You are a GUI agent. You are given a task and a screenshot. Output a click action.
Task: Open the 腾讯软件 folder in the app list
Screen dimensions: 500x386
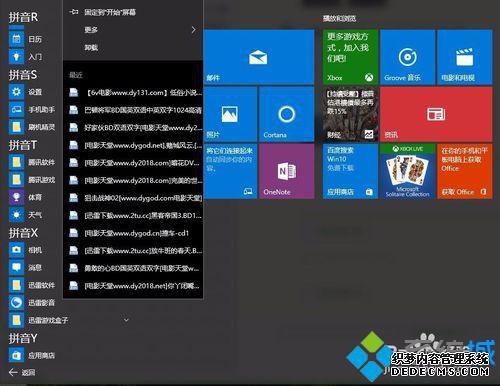[32, 162]
